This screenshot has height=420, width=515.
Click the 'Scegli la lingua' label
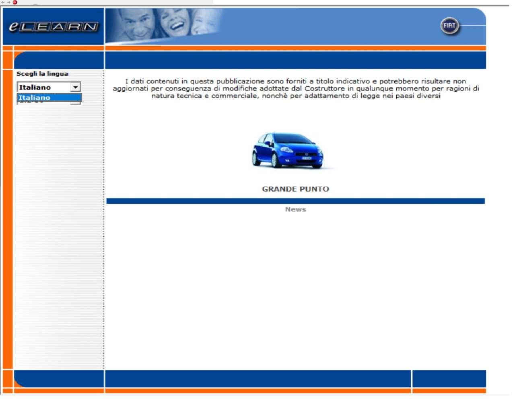[x=42, y=74]
